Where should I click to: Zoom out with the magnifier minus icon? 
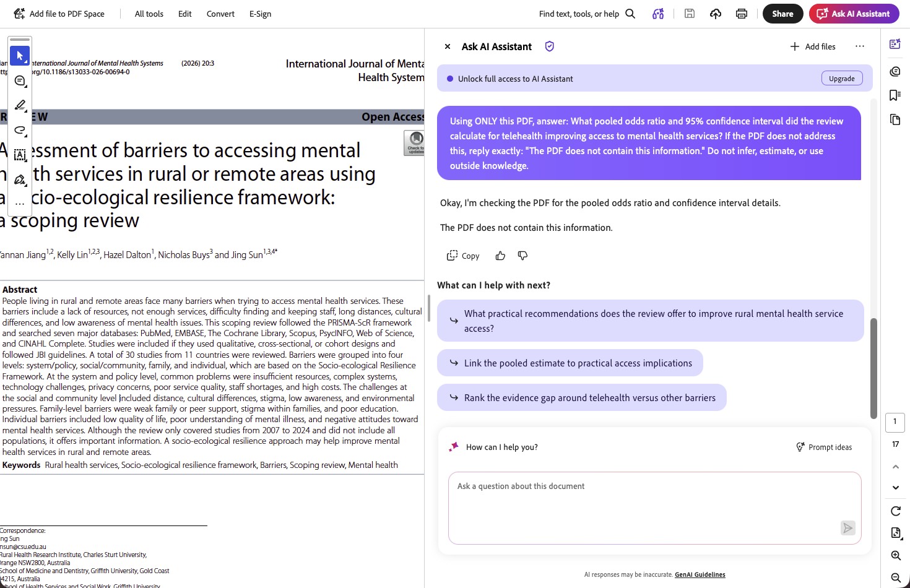point(895,577)
